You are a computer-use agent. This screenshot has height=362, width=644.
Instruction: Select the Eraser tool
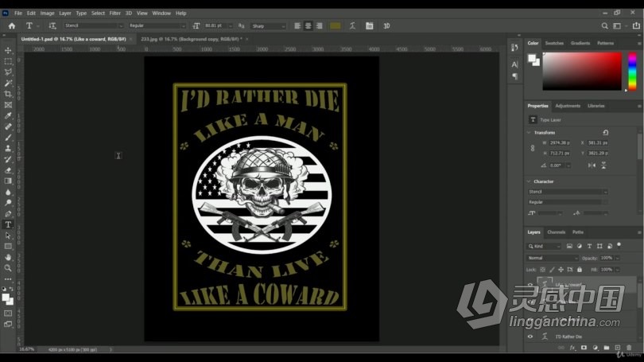tap(8, 170)
